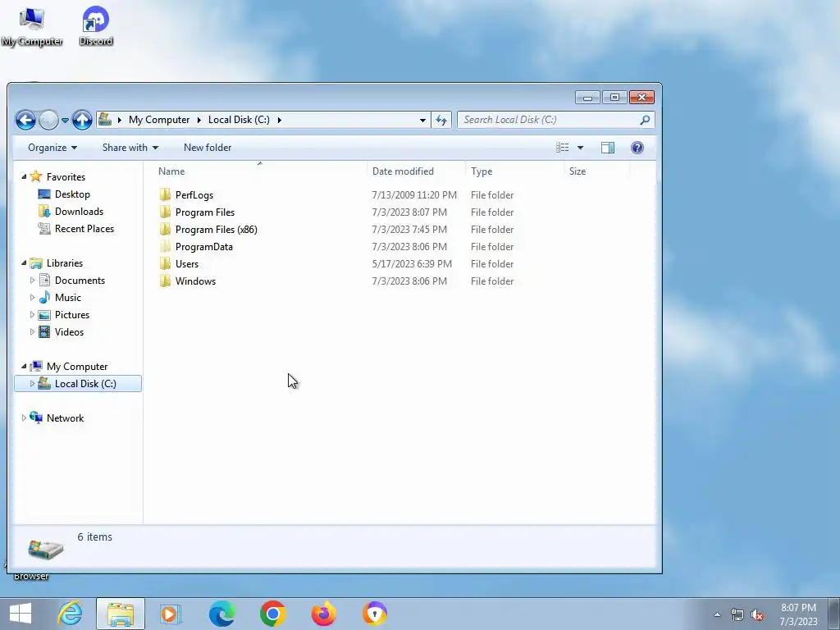Open the Windows Start button
The width and height of the screenshot is (840, 630).
coord(21,614)
